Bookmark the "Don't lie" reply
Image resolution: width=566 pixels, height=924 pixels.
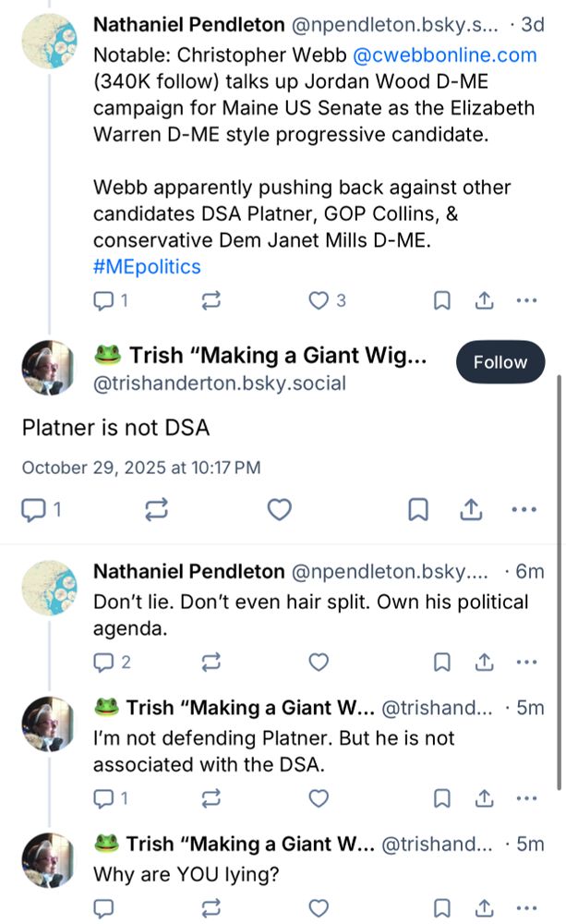[442, 662]
